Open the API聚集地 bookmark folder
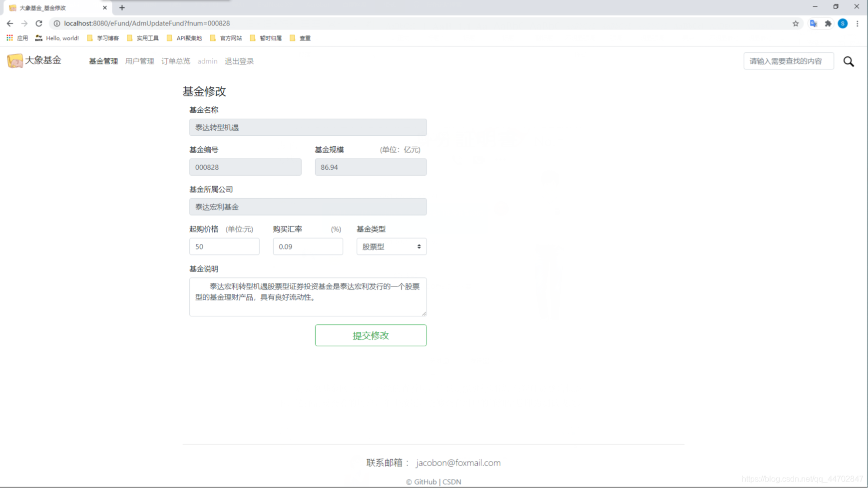 (184, 38)
